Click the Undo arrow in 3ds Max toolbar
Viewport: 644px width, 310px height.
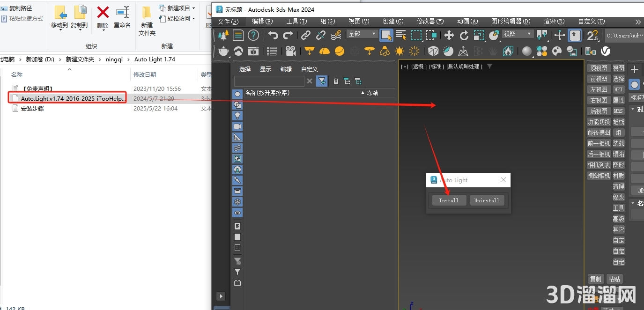pyautogui.click(x=273, y=35)
